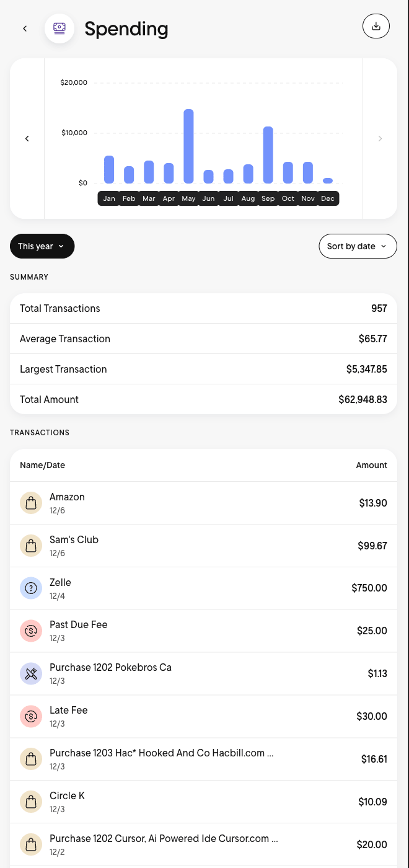Open the Hooked And Co transaction
This screenshot has width=409, height=868.
click(x=203, y=759)
